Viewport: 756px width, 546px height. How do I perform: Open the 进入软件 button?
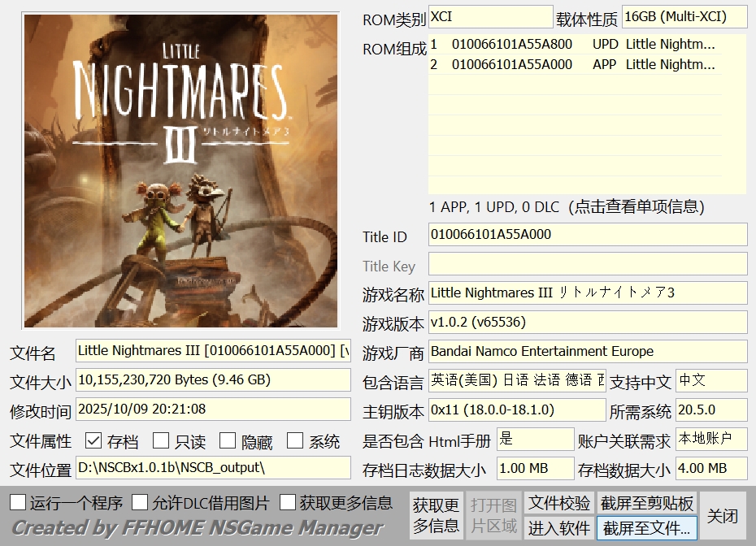click(559, 528)
